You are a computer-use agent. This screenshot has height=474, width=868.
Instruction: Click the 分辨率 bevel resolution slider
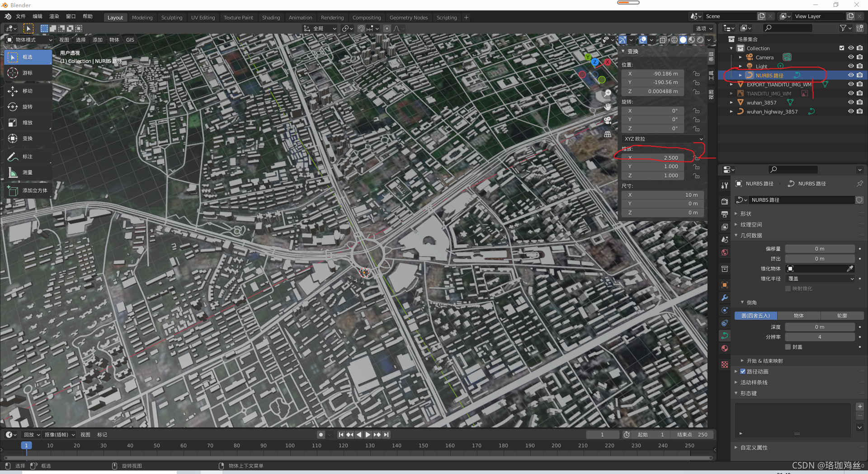point(820,337)
